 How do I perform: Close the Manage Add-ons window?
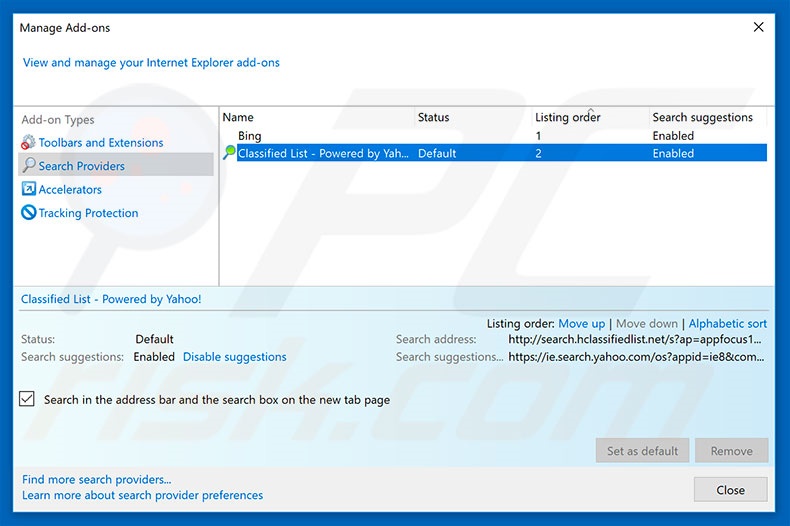pyautogui.click(x=758, y=28)
